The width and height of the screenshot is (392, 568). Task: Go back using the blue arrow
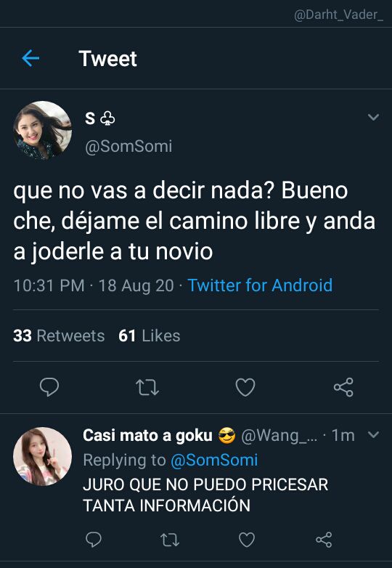(x=30, y=58)
